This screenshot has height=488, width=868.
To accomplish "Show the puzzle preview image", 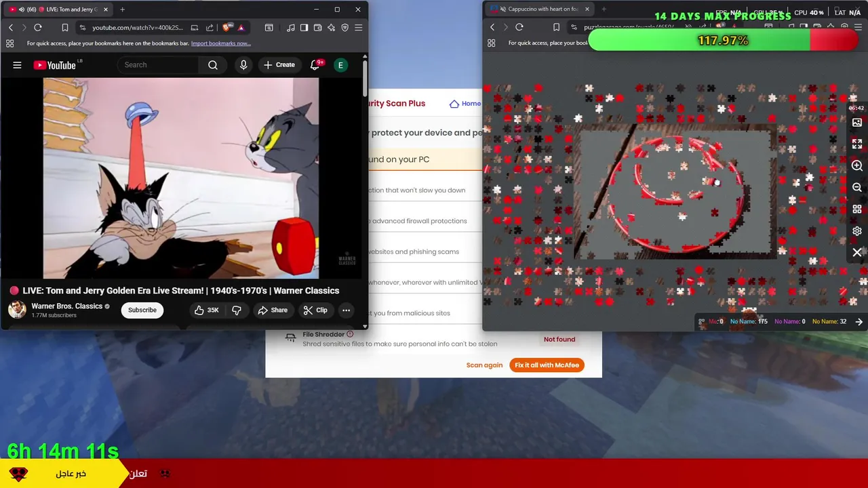I will [857, 123].
